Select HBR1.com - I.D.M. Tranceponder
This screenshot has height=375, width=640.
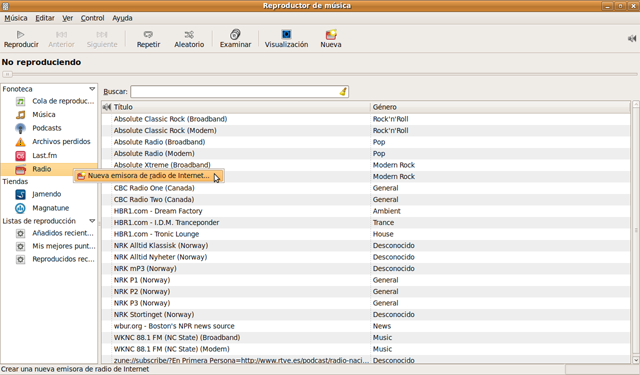click(366, 222)
